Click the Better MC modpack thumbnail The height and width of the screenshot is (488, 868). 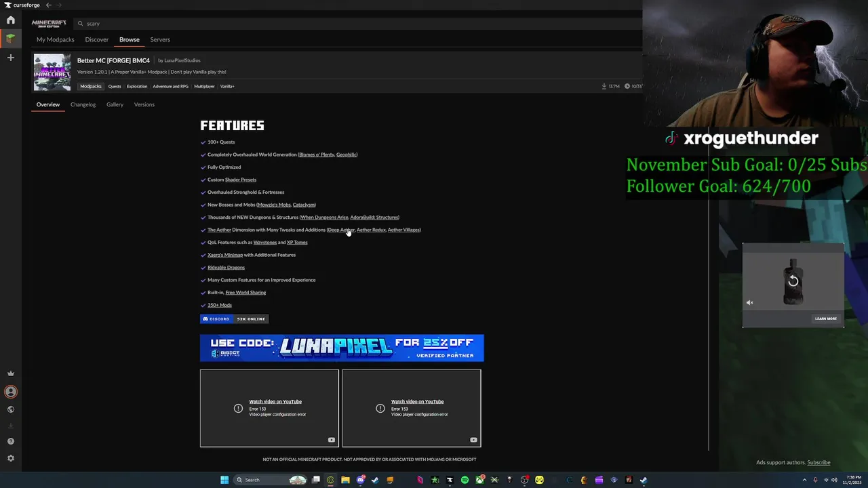coord(52,73)
